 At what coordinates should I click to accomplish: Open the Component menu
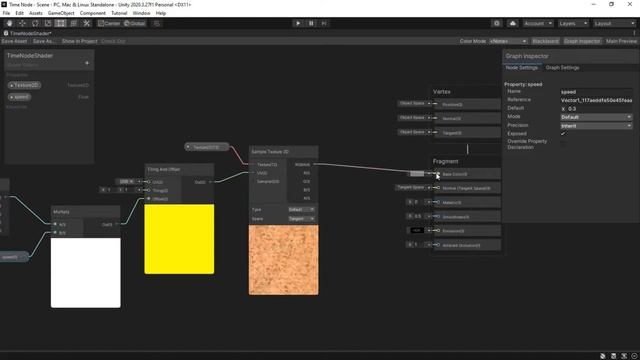tap(93, 13)
